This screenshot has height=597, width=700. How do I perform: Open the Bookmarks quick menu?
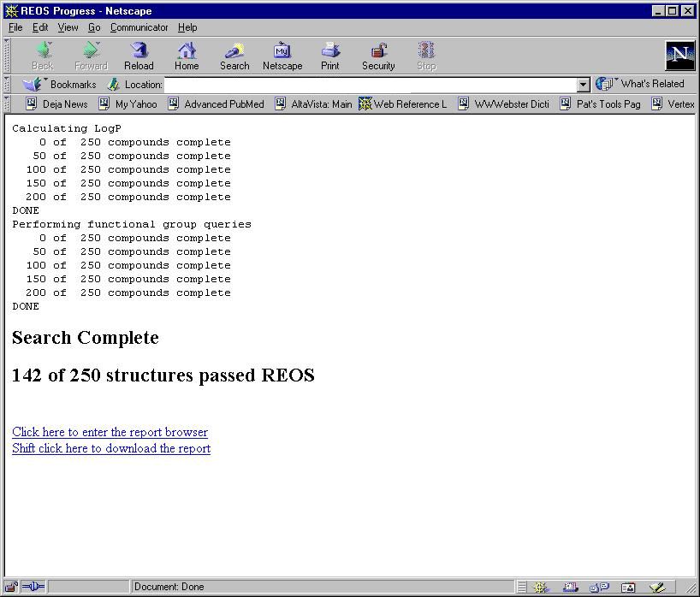point(59,85)
